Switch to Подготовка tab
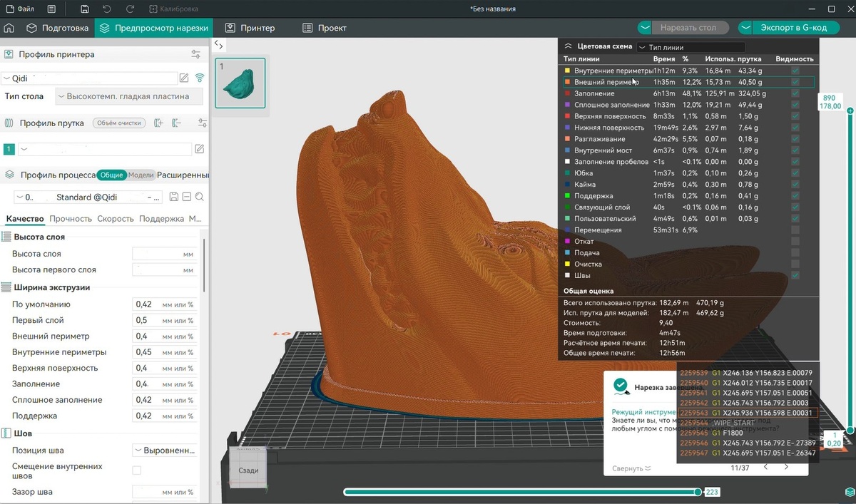856x504 pixels. click(x=58, y=29)
